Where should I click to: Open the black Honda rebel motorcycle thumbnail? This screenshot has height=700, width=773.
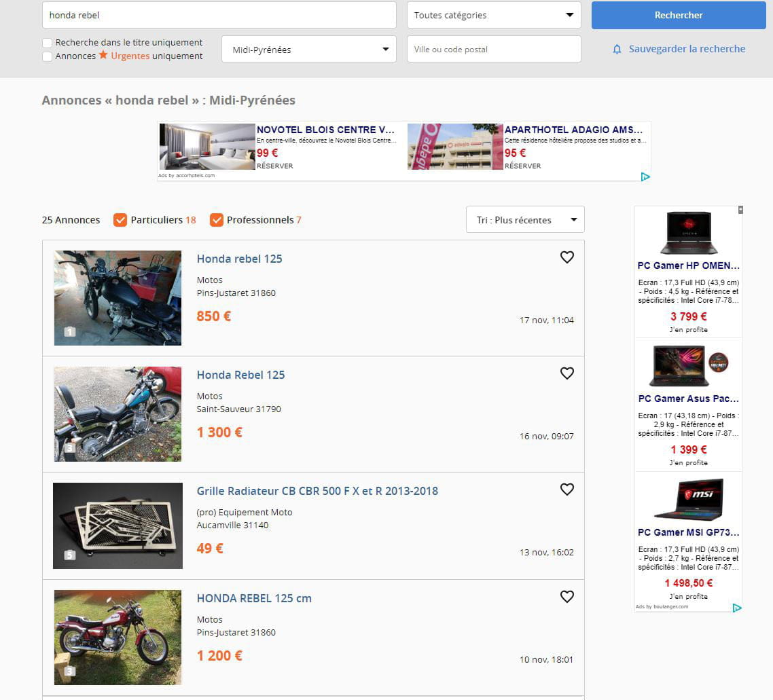(118, 298)
